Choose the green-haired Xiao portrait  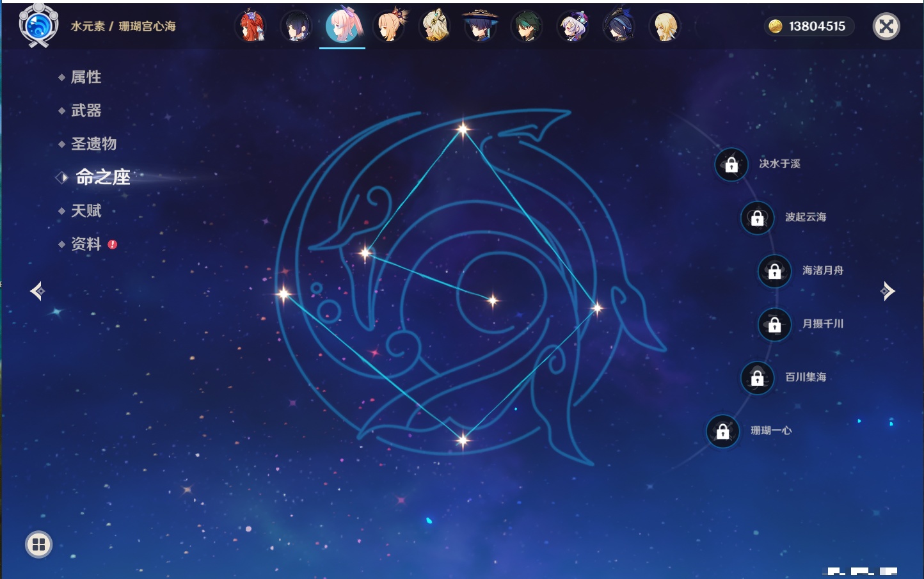click(x=527, y=26)
